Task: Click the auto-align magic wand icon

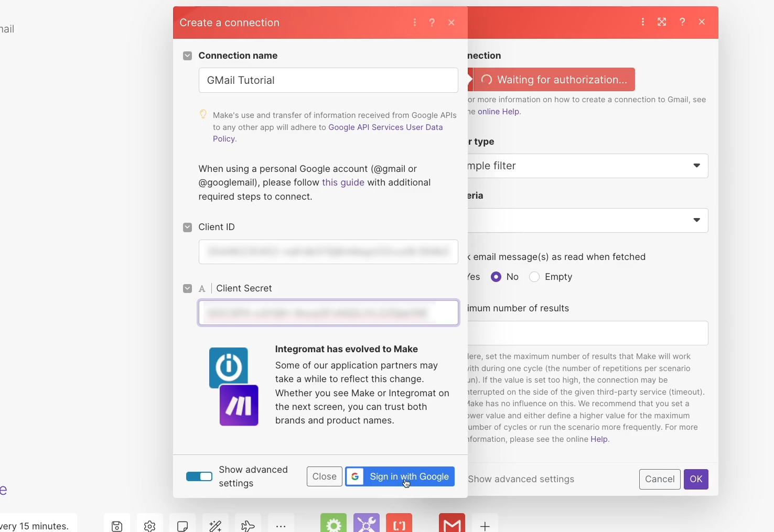Action: 216,526
